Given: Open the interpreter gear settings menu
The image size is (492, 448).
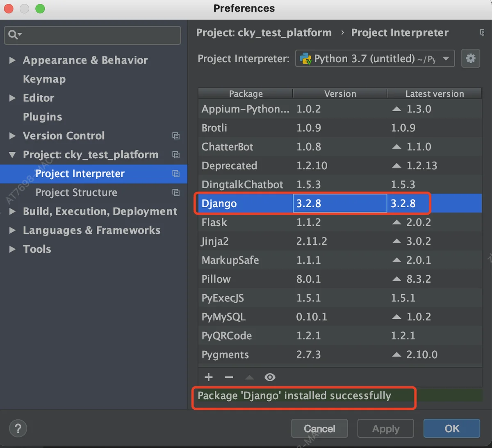Looking at the screenshot, I should coord(471,58).
